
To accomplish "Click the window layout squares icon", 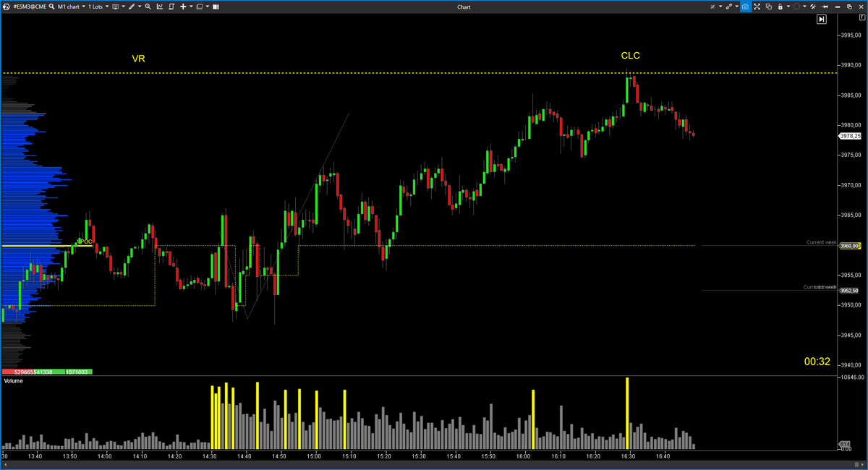I will [200, 7].
